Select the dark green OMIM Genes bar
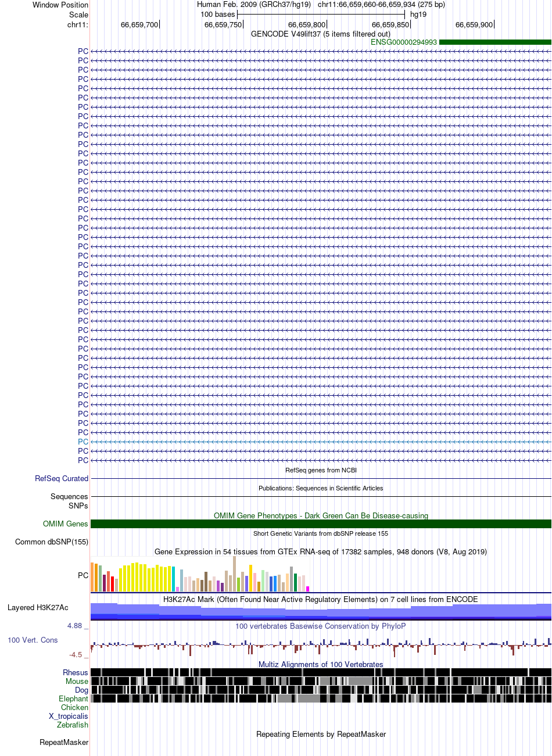The image size is (552, 756). click(x=321, y=524)
